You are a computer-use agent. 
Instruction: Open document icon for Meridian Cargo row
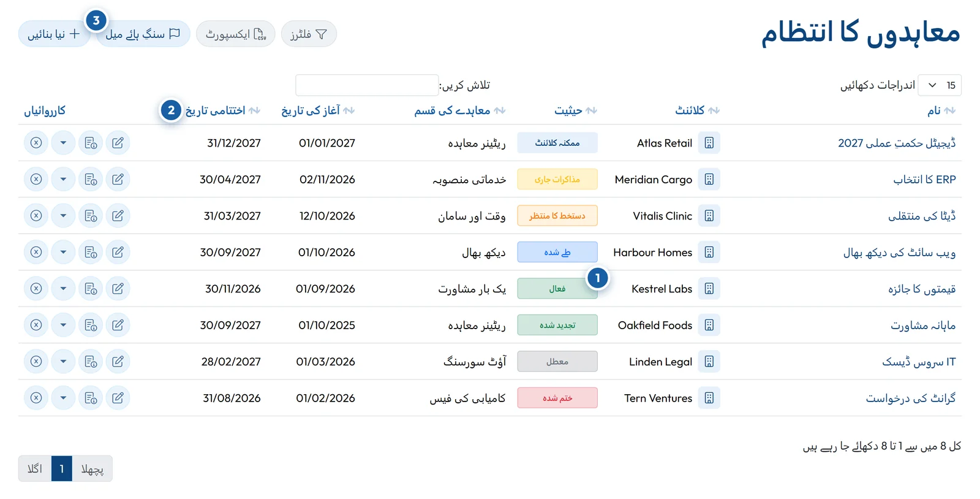pyautogui.click(x=91, y=179)
